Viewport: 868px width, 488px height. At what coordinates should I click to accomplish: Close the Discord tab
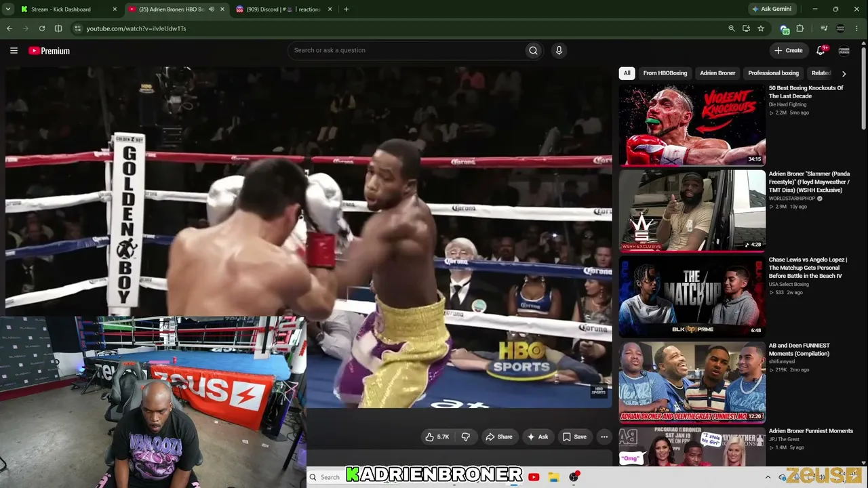click(x=330, y=9)
